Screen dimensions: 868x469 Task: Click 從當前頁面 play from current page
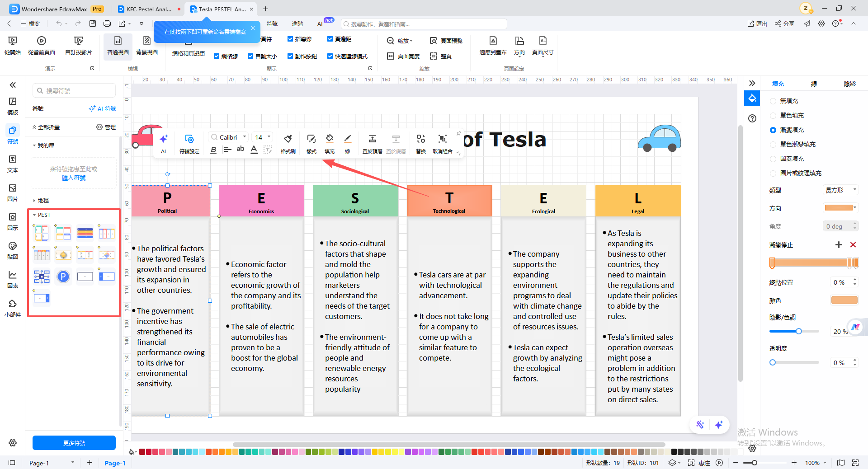[42, 46]
